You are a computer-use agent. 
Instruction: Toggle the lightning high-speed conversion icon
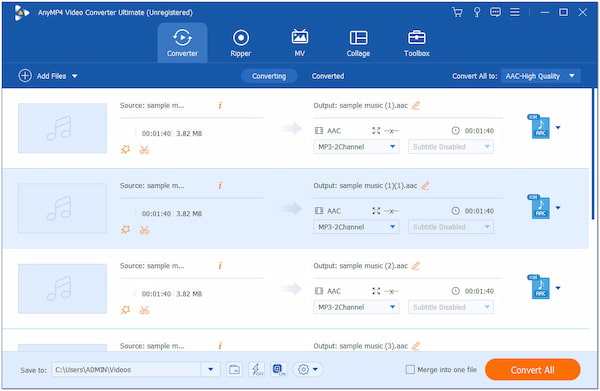tap(256, 370)
